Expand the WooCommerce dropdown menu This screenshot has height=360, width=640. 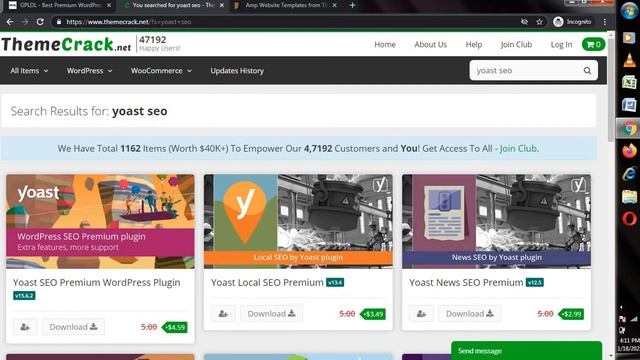point(161,71)
